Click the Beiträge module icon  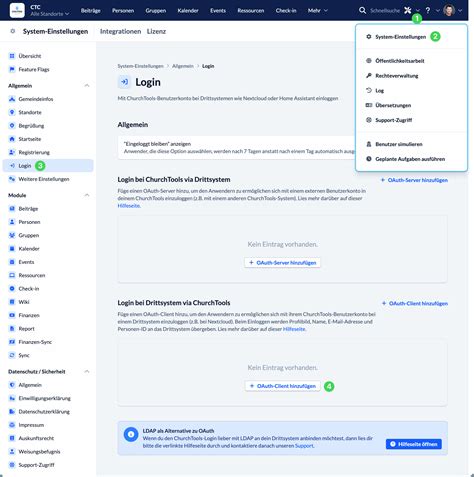tap(12, 209)
